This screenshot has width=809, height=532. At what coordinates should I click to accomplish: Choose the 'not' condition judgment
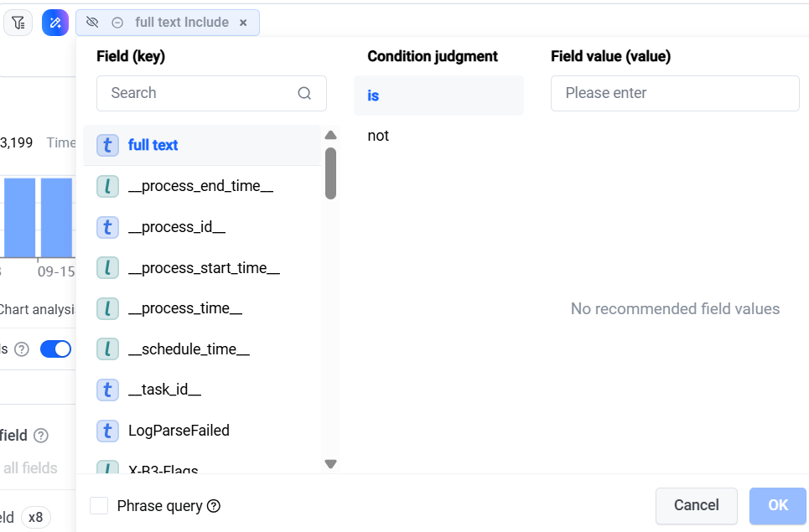click(438, 136)
